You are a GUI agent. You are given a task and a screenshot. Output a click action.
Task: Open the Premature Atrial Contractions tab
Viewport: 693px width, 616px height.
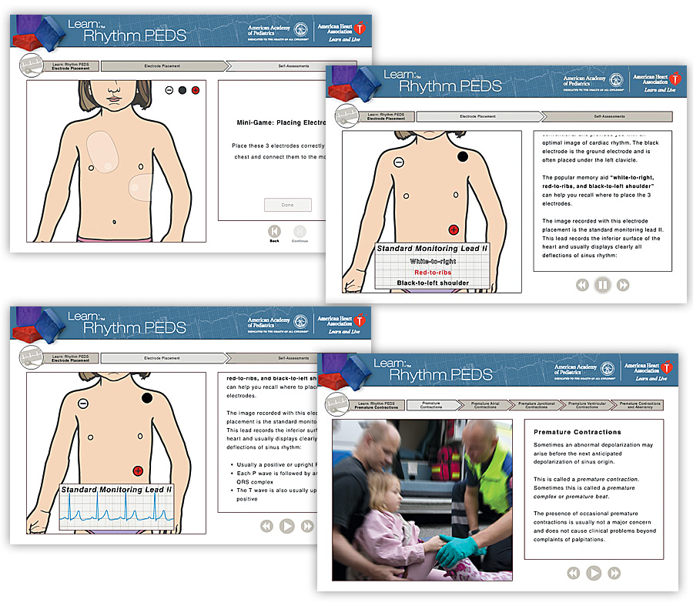coord(485,405)
